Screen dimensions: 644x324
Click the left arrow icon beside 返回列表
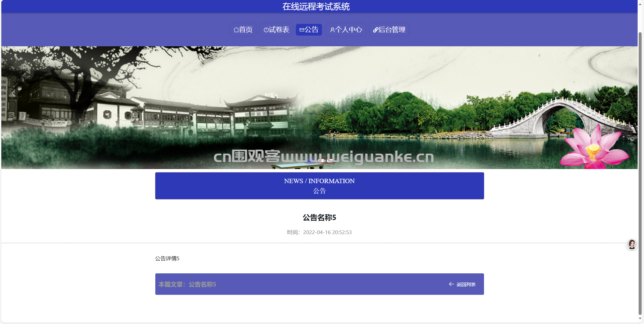click(x=451, y=284)
